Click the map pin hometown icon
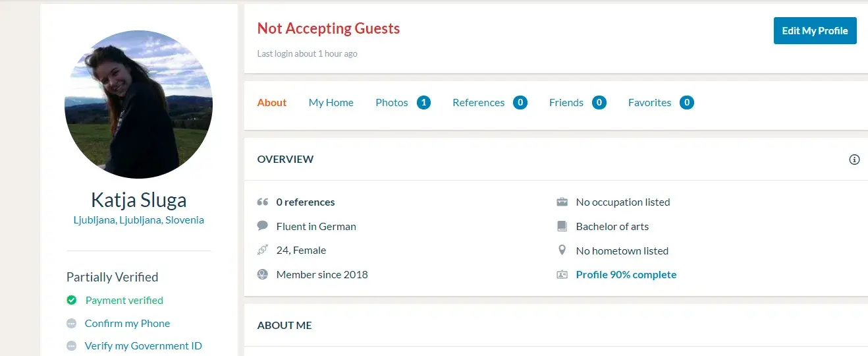The width and height of the screenshot is (868, 356). point(562,251)
